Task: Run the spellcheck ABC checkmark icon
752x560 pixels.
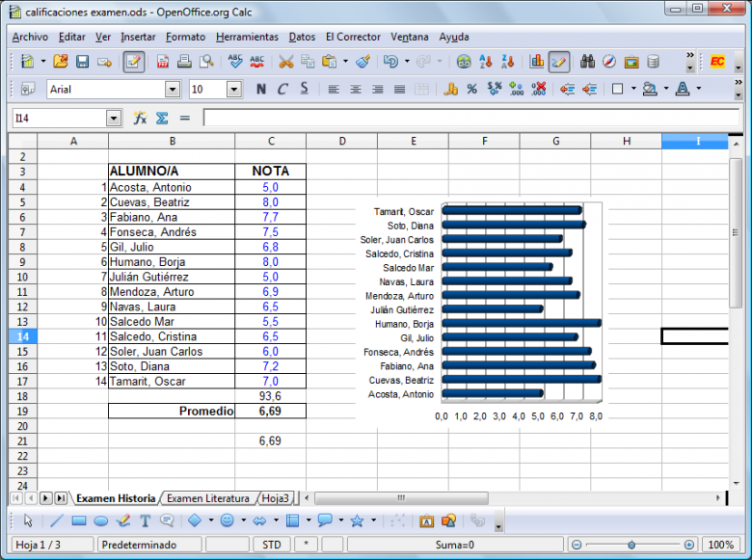Action: [235, 62]
